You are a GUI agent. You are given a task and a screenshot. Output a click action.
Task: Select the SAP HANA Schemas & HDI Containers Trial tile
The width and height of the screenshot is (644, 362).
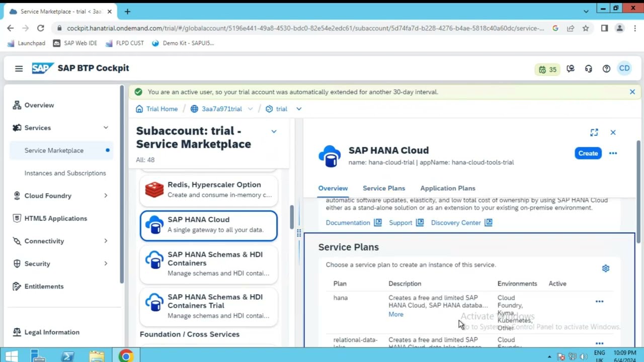[x=209, y=306]
